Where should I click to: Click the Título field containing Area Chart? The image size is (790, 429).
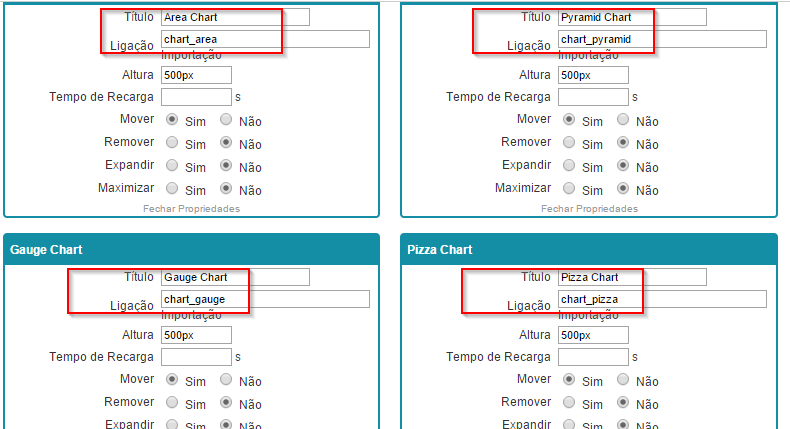coord(235,17)
